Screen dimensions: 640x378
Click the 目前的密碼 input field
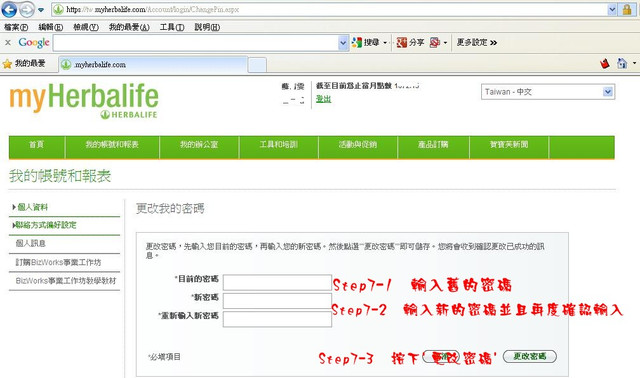click(277, 282)
